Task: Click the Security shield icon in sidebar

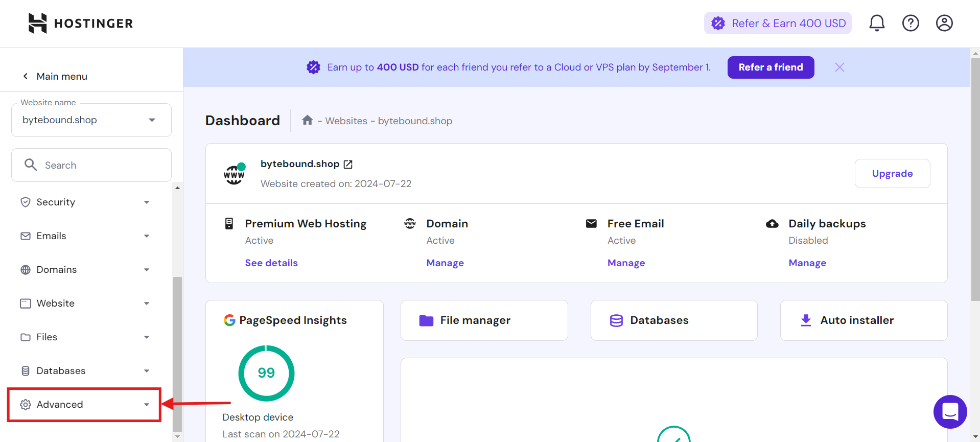Action: tap(26, 202)
